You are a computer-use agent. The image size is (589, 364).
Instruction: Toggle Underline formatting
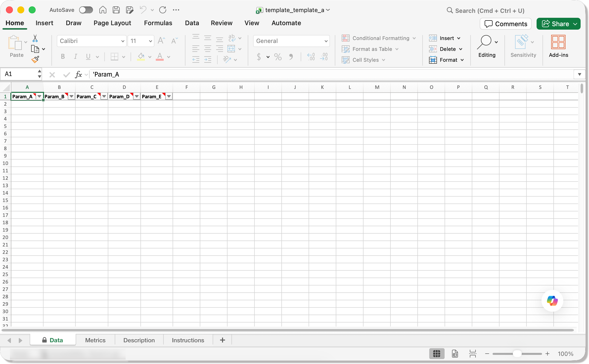(88, 57)
